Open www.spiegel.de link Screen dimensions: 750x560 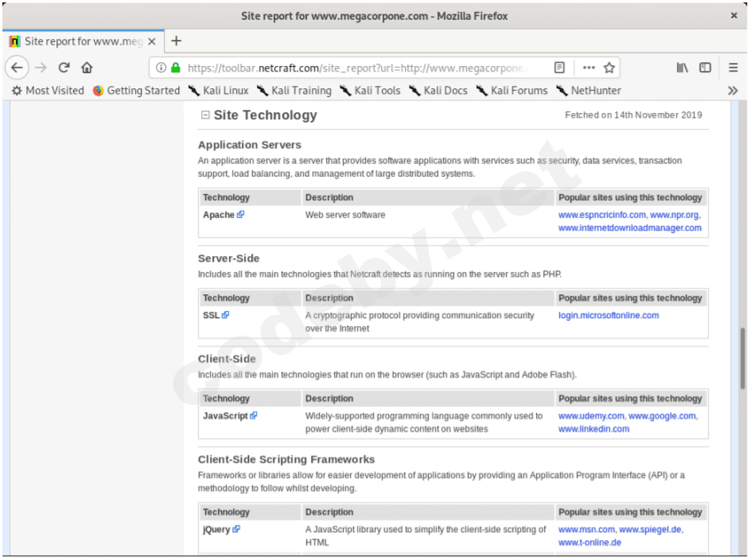click(x=650, y=530)
